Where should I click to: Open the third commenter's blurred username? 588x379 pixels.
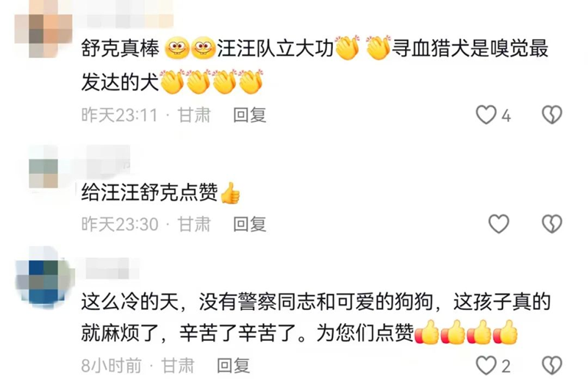point(112,268)
